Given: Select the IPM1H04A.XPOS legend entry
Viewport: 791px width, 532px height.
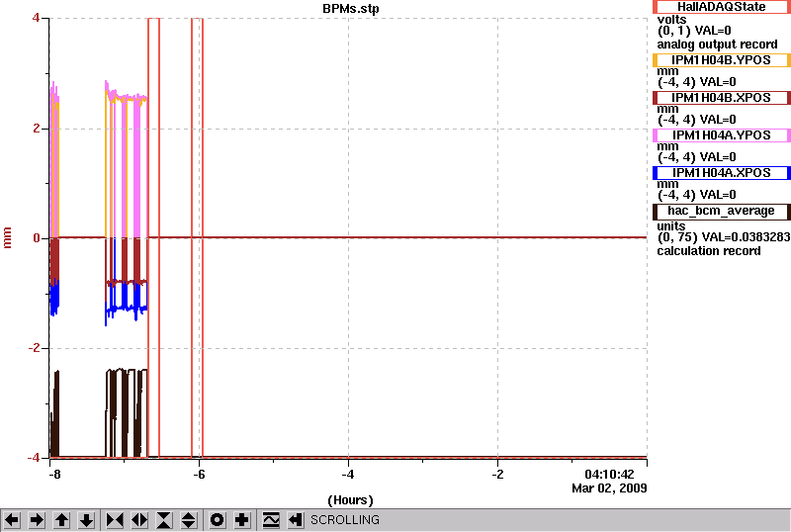Looking at the screenshot, I should coord(722,173).
